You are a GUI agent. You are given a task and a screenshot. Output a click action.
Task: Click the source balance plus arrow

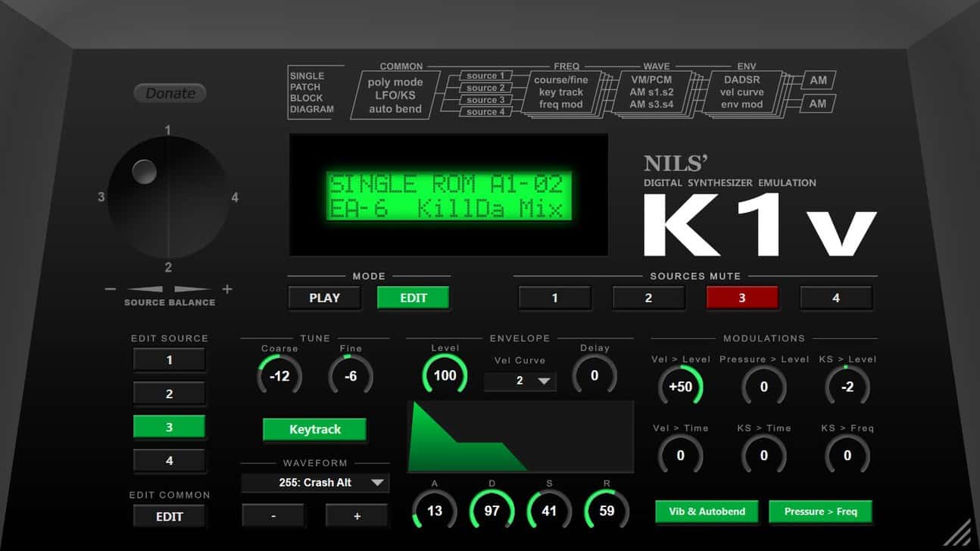(192, 289)
